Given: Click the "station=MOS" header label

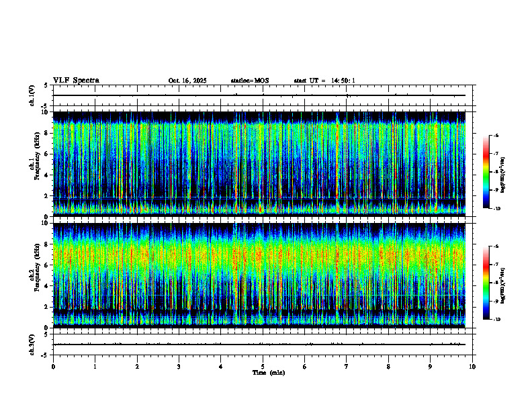Looking at the screenshot, I should click(x=250, y=81).
